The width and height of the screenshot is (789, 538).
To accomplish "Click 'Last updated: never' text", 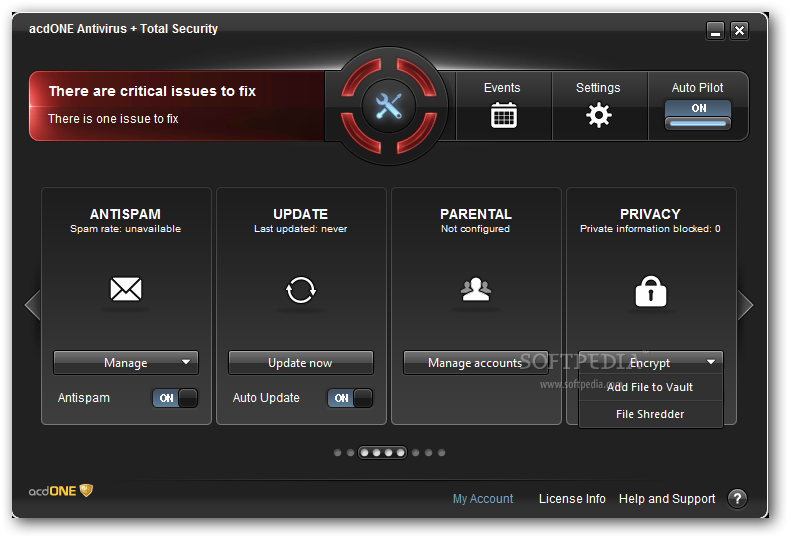I will (300, 229).
